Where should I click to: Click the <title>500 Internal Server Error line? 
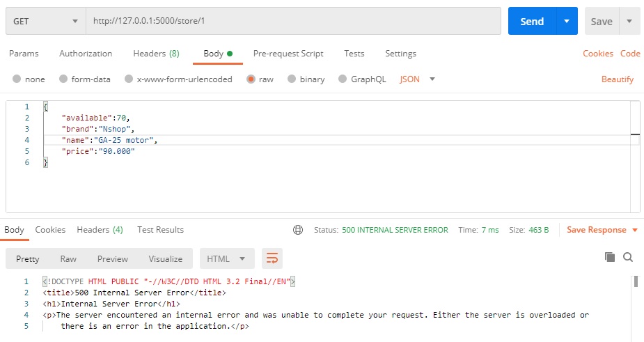(x=134, y=293)
